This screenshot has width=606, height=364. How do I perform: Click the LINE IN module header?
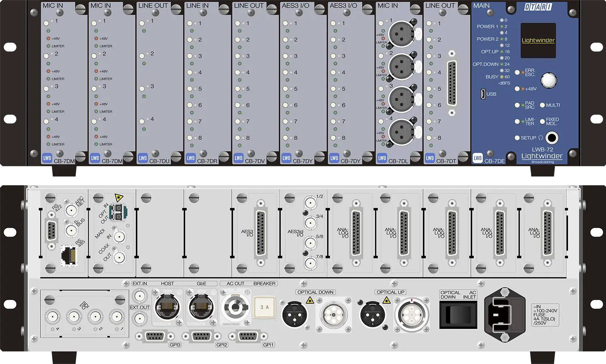click(x=197, y=6)
